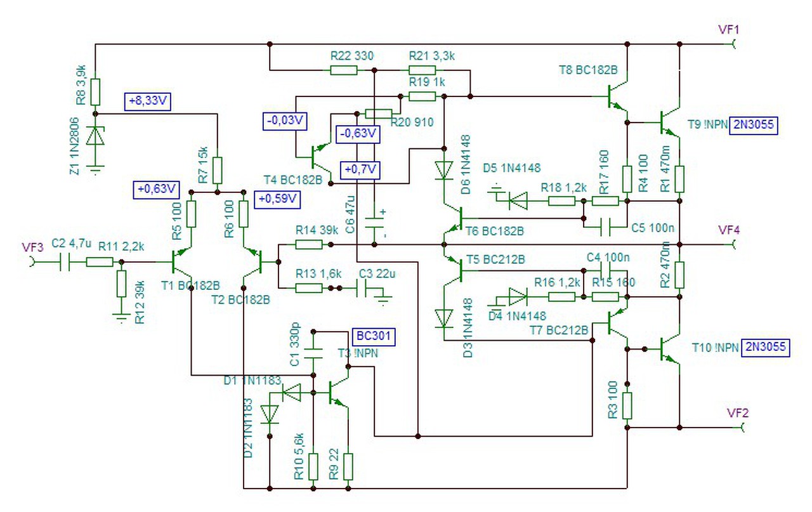Image resolution: width=812 pixels, height=512 pixels.
Task: Click the T8 BC182B transistor symbol
Action: pyautogui.click(x=615, y=96)
